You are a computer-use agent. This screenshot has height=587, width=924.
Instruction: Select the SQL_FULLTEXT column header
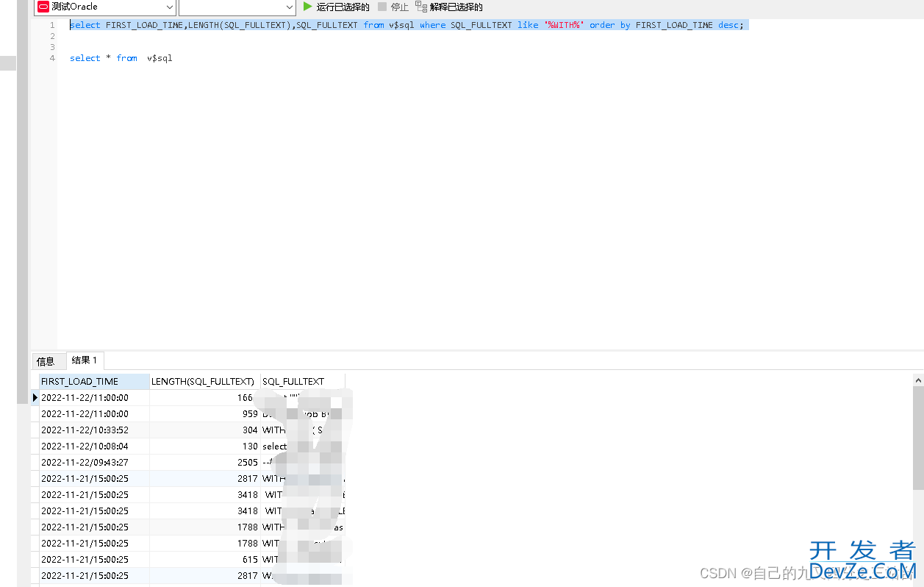(x=303, y=382)
